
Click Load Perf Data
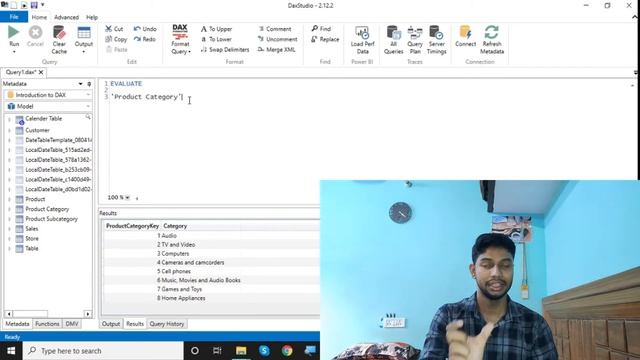[362, 40]
